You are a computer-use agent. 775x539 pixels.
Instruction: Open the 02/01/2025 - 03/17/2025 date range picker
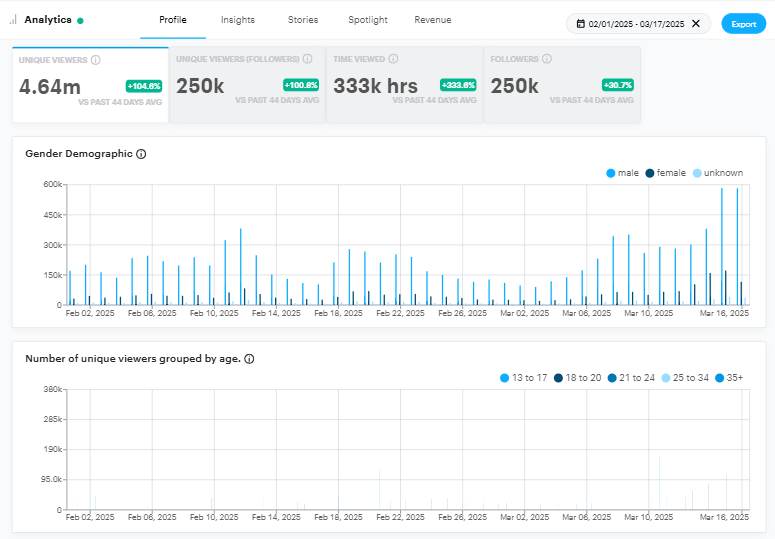pos(637,24)
